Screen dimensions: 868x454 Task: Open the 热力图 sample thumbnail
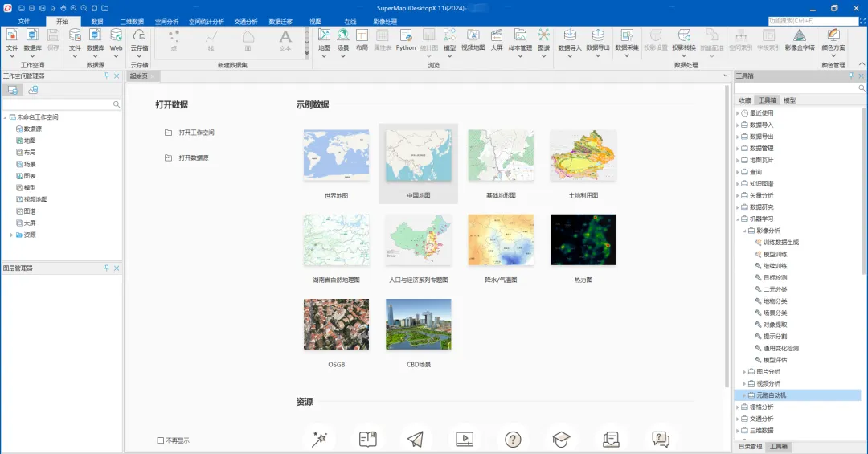pyautogui.click(x=583, y=239)
